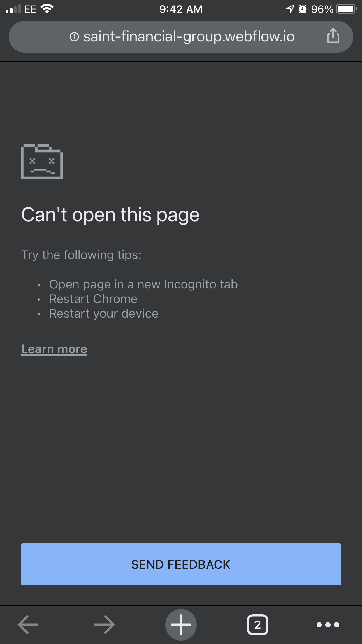Go back using the left arrow
The width and height of the screenshot is (362, 644).
pos(28,624)
